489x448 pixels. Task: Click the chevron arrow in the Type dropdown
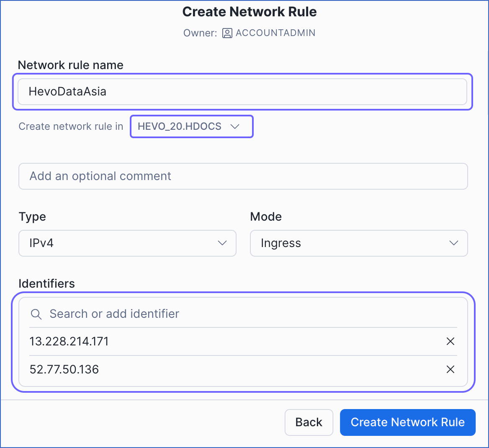(222, 243)
